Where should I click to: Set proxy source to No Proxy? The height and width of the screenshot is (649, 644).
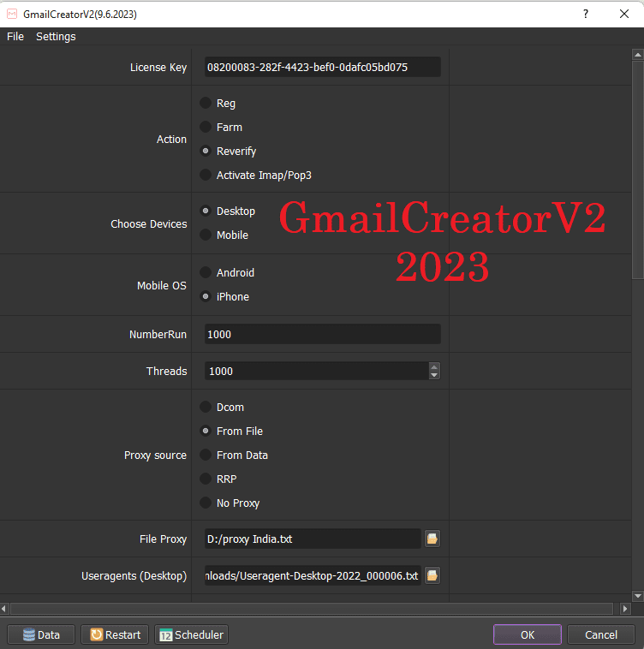coord(206,503)
